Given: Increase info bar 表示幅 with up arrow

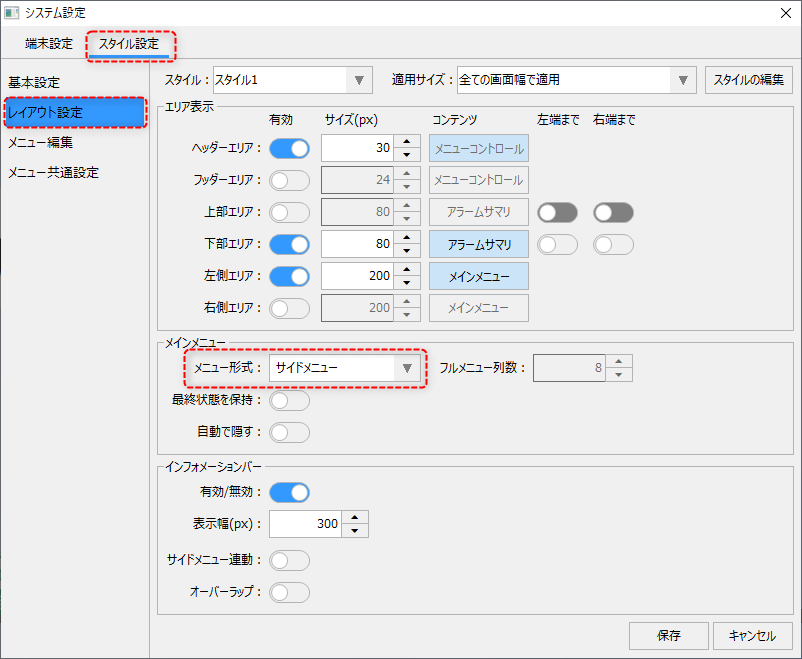Looking at the screenshot, I should [x=356, y=518].
